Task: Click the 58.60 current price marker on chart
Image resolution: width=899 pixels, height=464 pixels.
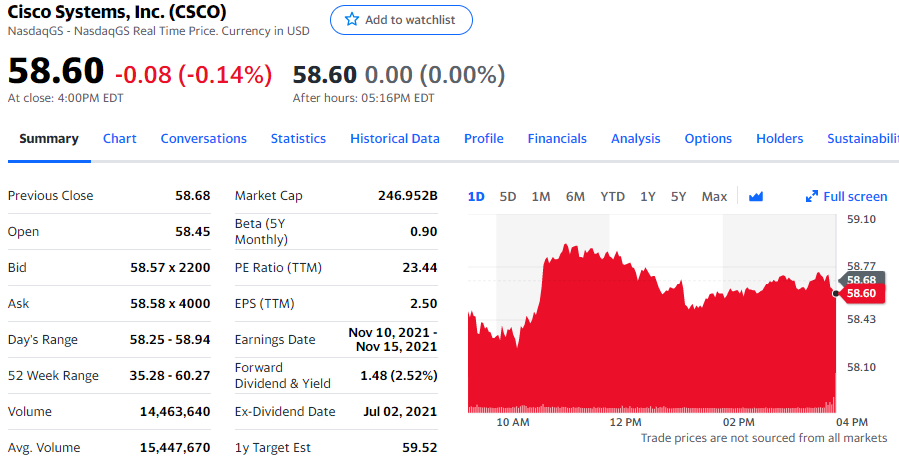Action: [x=861, y=294]
